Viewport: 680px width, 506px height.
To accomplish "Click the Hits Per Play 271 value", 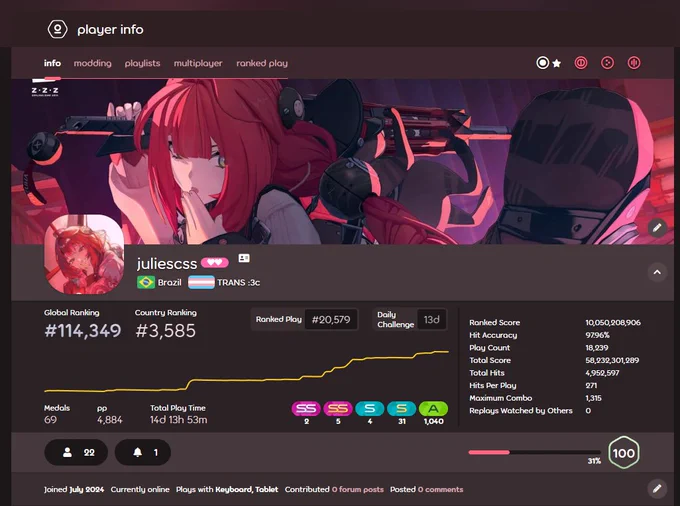I will [591, 385].
